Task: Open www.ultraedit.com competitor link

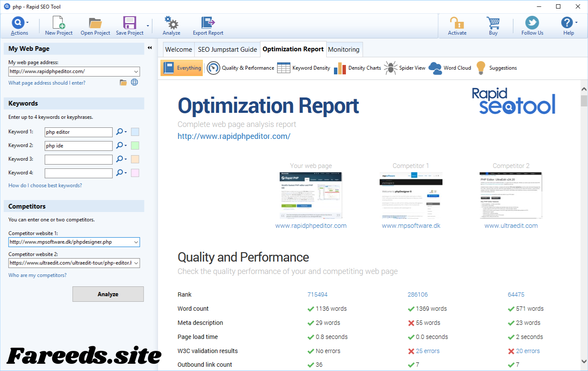Action: pos(511,226)
